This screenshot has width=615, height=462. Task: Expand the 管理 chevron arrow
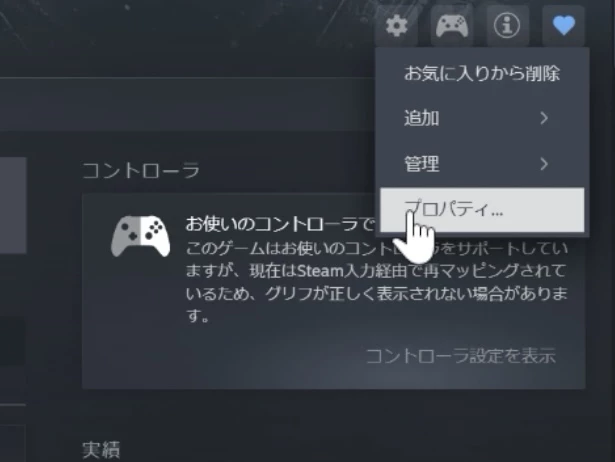tap(544, 164)
